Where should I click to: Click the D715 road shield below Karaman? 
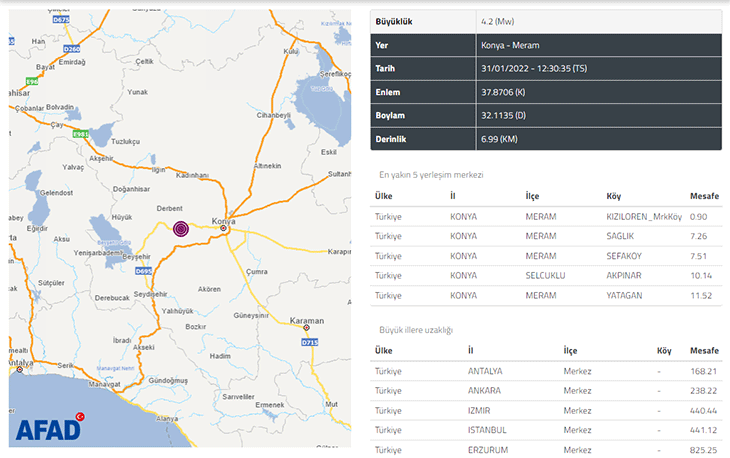coord(310,342)
